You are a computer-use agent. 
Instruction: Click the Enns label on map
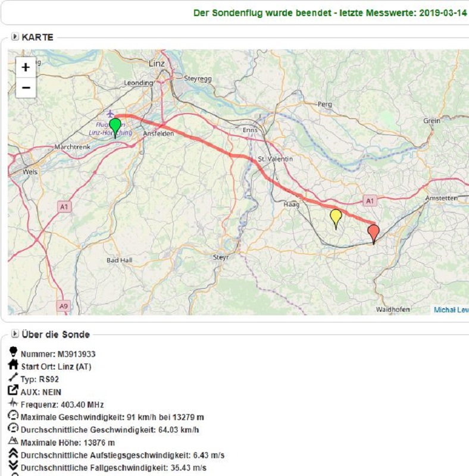[x=250, y=130]
